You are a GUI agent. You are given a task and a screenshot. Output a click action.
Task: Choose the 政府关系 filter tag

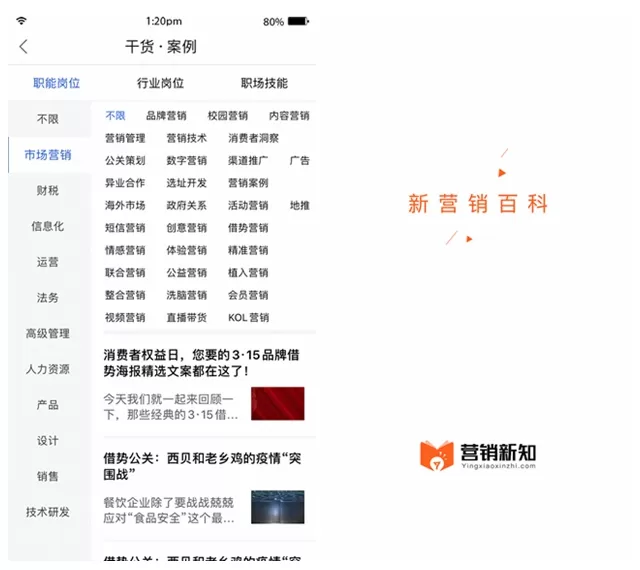point(187,205)
